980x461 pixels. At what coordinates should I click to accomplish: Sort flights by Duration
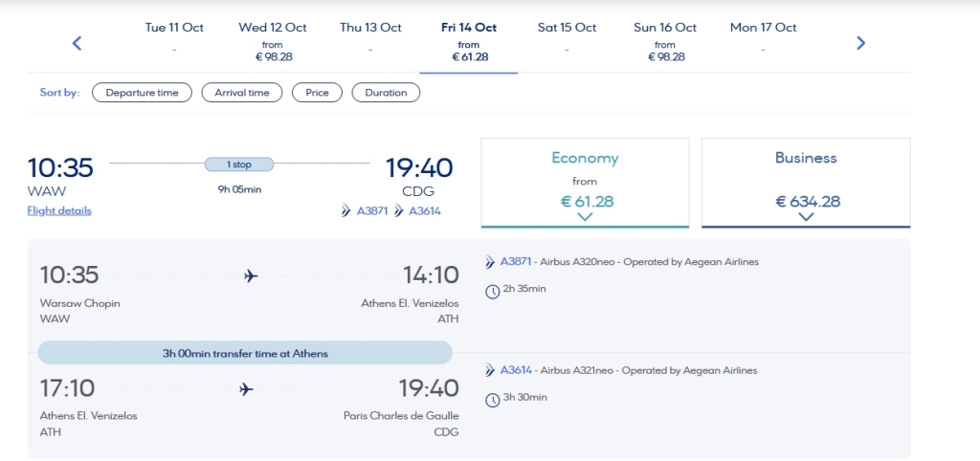coord(386,93)
